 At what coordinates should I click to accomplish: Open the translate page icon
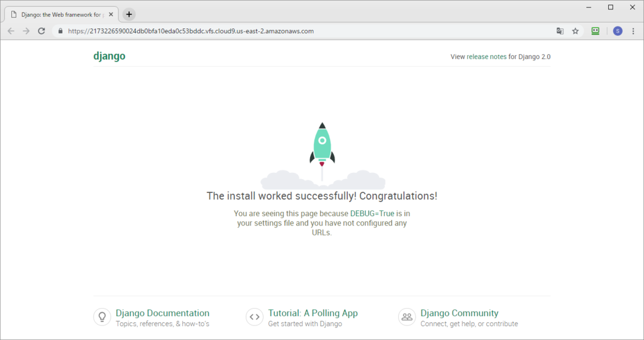pos(560,31)
